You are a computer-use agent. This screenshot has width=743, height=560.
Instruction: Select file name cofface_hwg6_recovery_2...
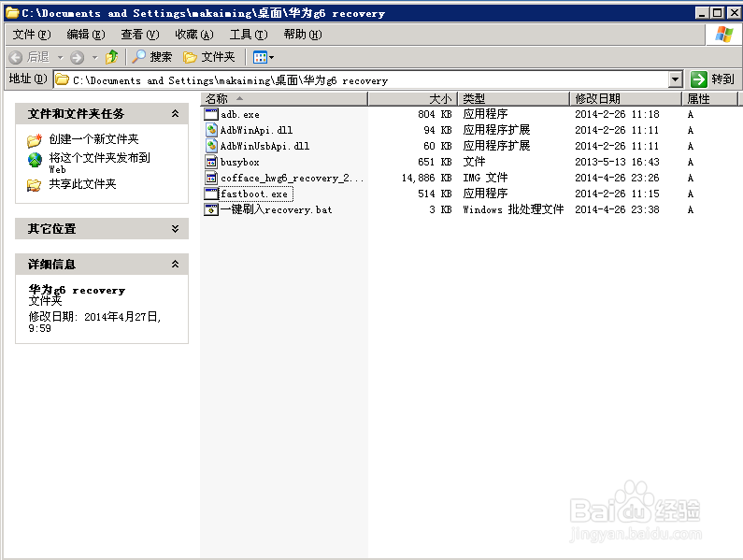click(292, 178)
